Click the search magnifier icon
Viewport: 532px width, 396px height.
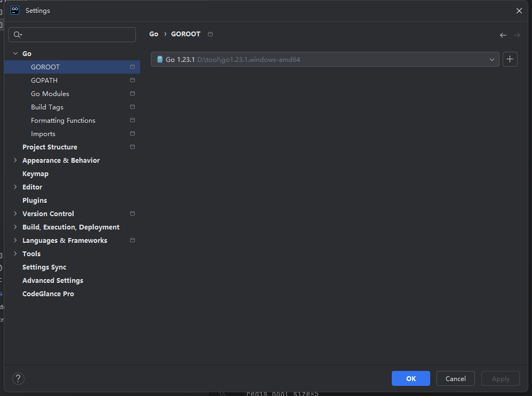(x=17, y=35)
